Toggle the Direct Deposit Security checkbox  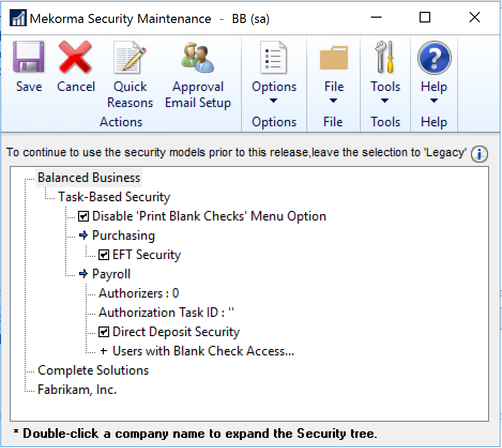coord(104,332)
